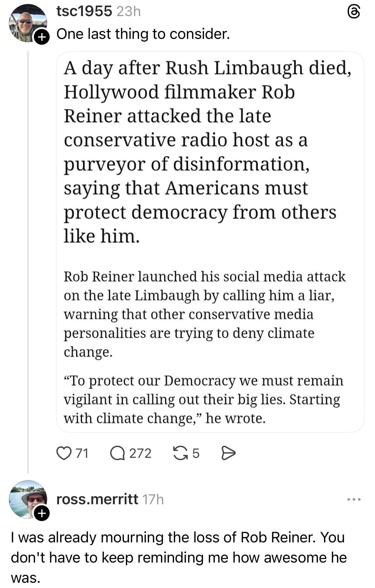Repost using the circular arrows icon
Screen dimensions: 375x588
point(180,453)
